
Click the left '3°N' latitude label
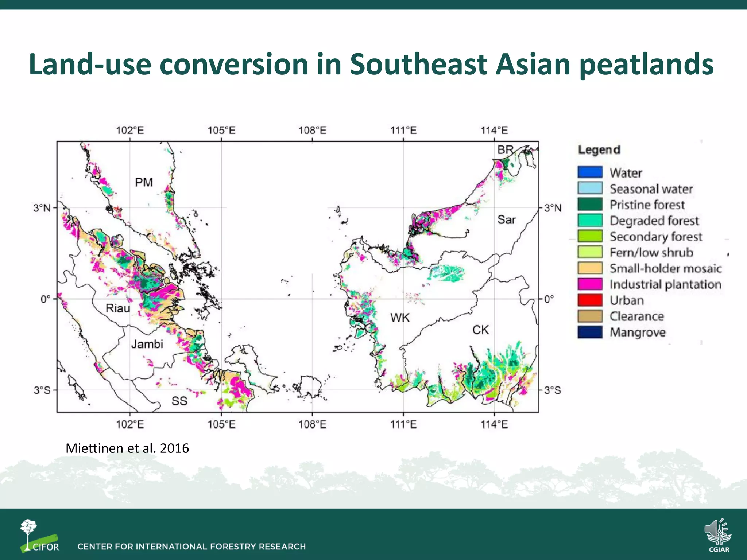pos(42,208)
